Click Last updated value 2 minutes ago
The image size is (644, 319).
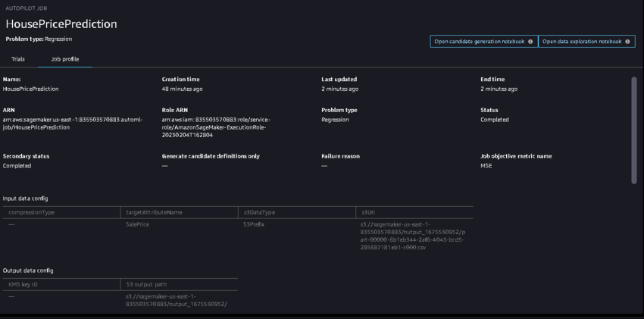tap(339, 89)
